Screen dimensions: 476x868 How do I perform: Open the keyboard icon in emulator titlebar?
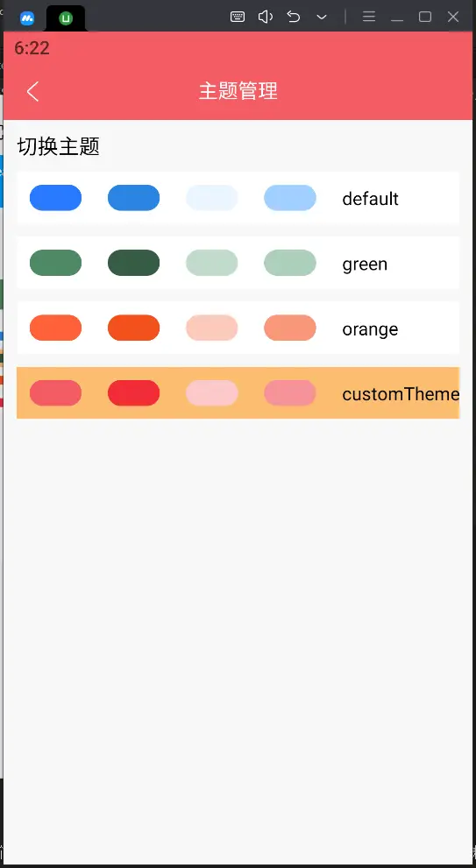238,17
